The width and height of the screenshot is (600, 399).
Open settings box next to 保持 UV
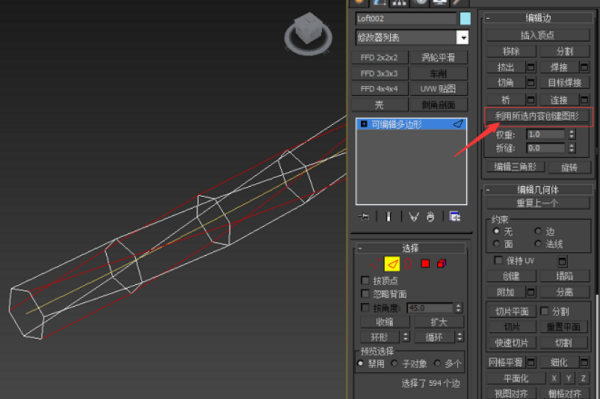tap(562, 261)
